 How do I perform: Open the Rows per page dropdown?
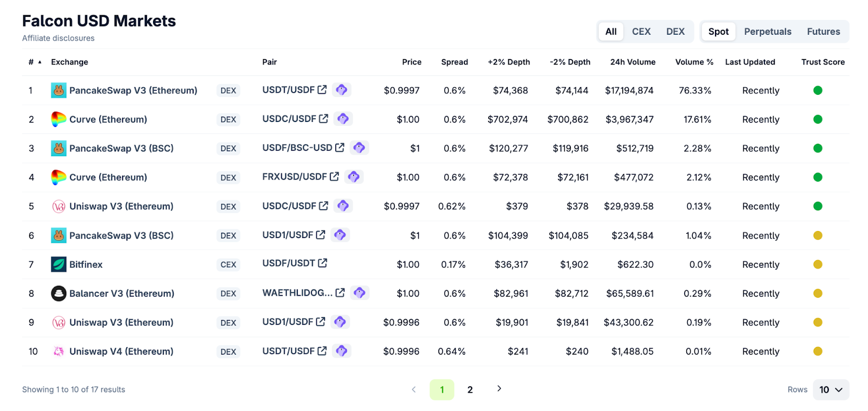coord(831,390)
